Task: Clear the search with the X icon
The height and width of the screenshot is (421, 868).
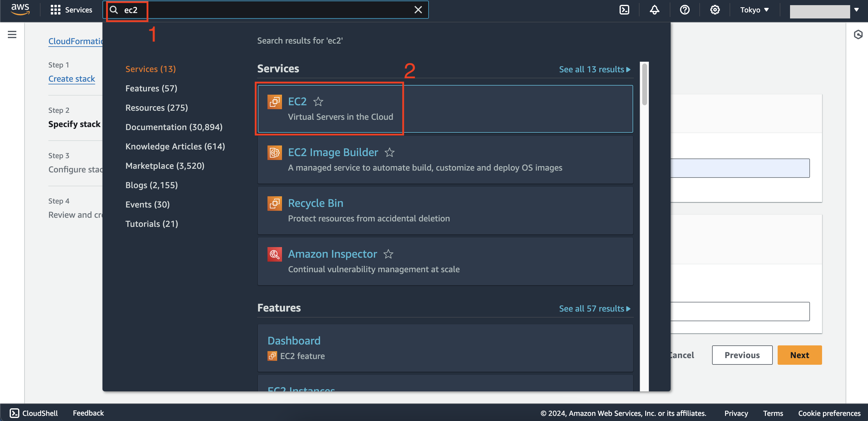Action: point(418,10)
